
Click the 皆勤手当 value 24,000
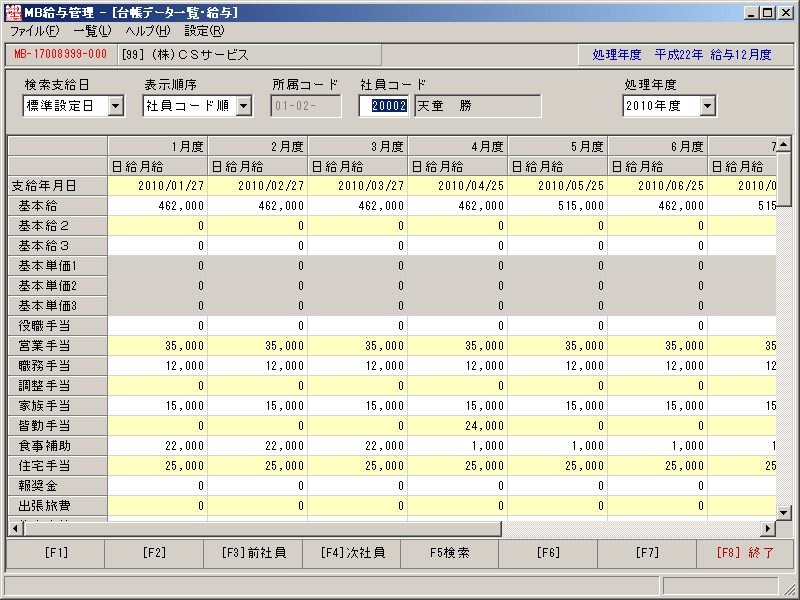coord(458,426)
